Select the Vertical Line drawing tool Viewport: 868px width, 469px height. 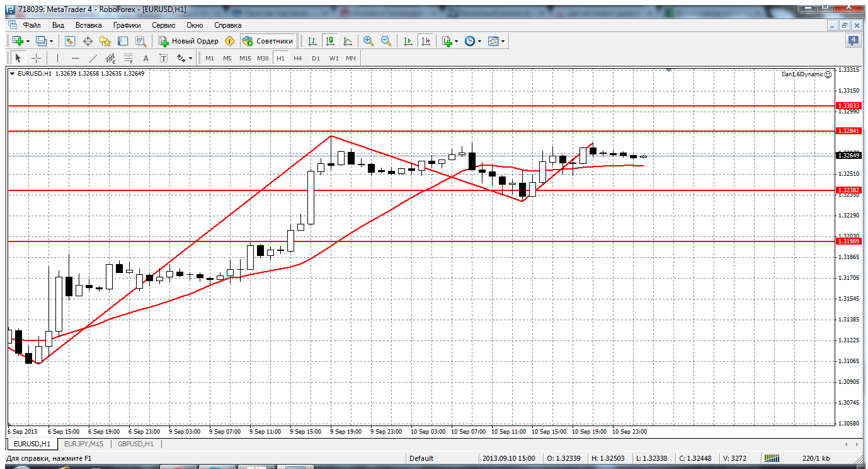[57, 58]
